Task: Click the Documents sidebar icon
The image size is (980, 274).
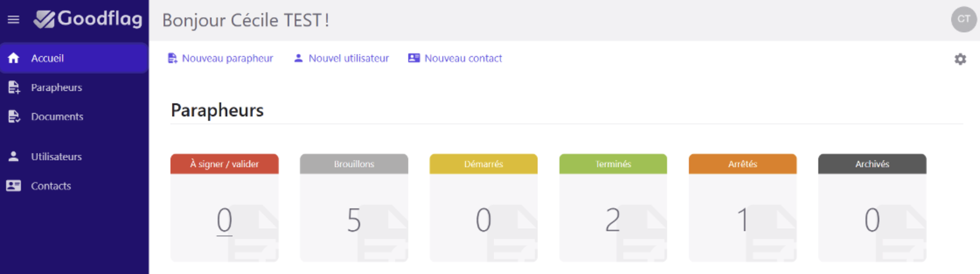Action: (x=14, y=117)
